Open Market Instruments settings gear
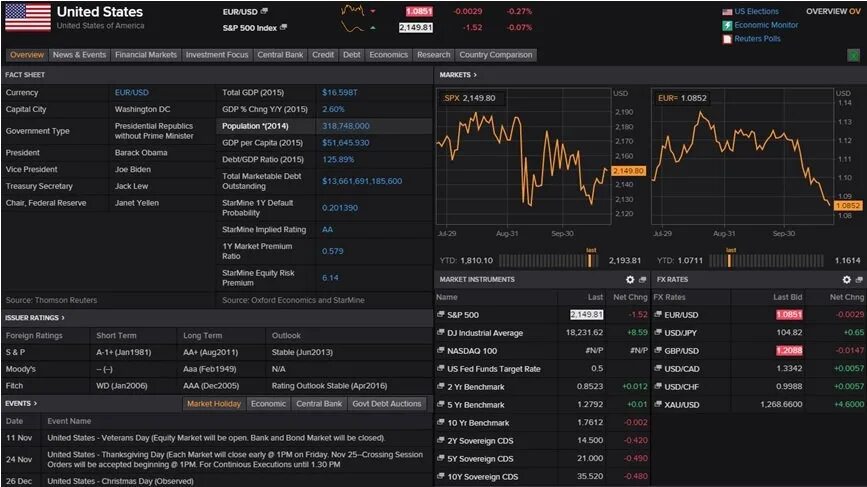Viewport: 867px width, 487px height. 630,280
